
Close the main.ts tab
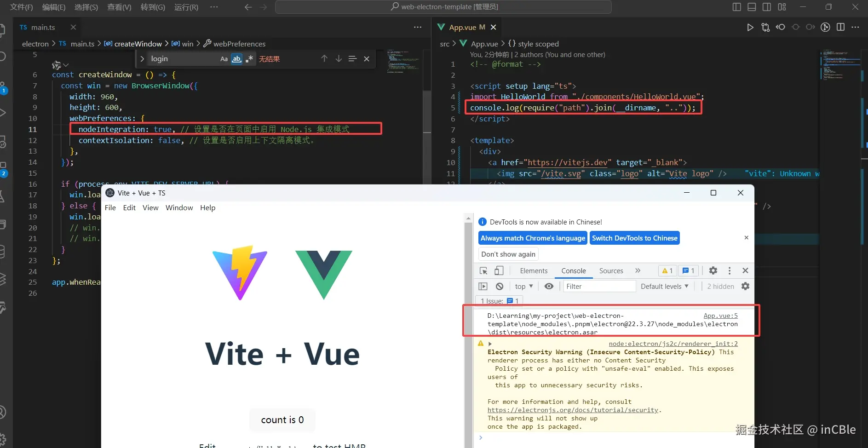pyautogui.click(x=73, y=27)
